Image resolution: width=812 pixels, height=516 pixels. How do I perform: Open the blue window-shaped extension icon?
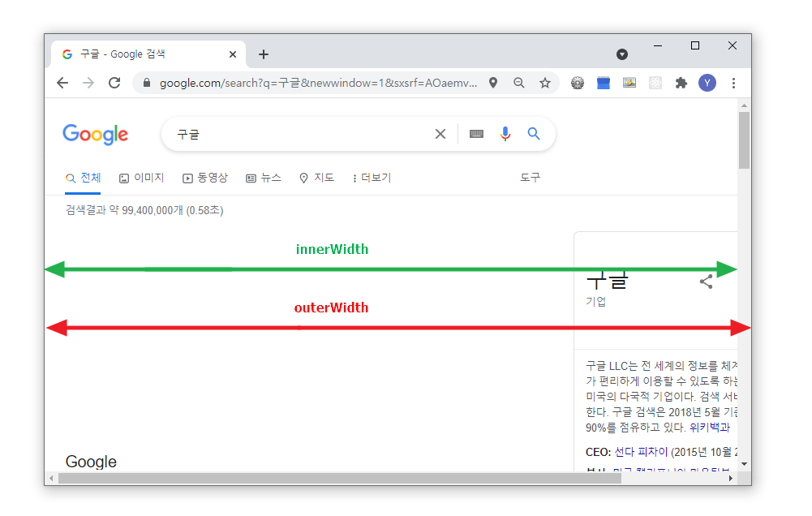coord(604,83)
